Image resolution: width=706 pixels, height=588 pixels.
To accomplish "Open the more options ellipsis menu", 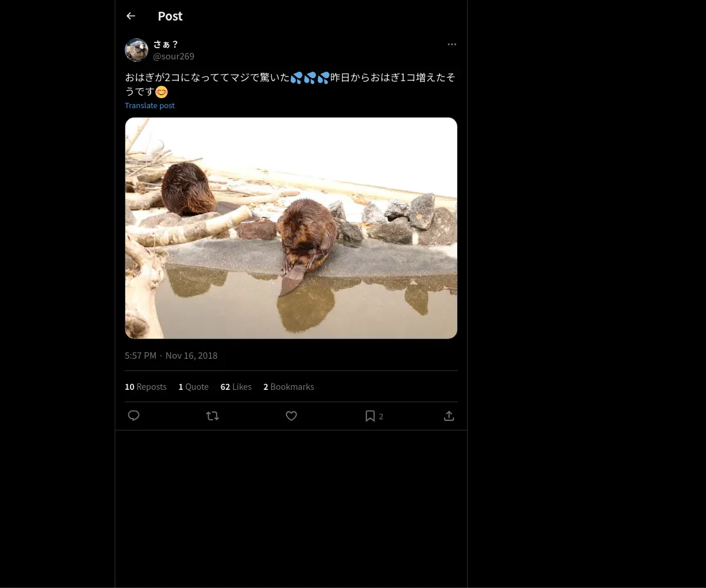I will (452, 44).
